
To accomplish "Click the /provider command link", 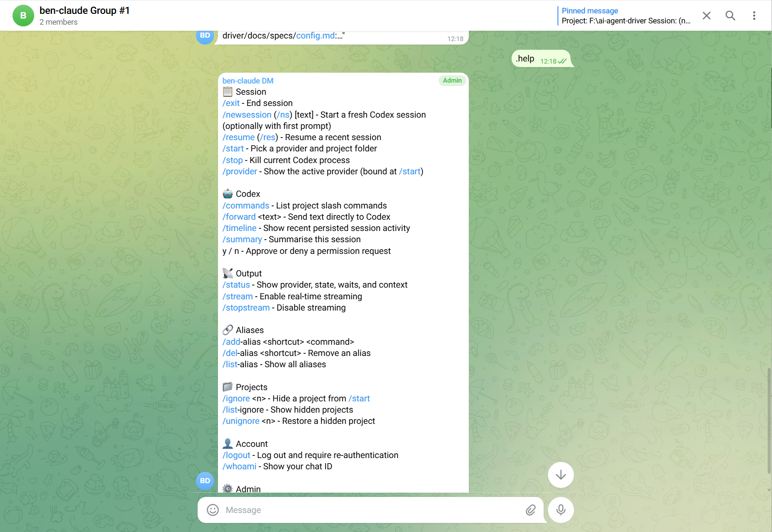I will tap(240, 171).
